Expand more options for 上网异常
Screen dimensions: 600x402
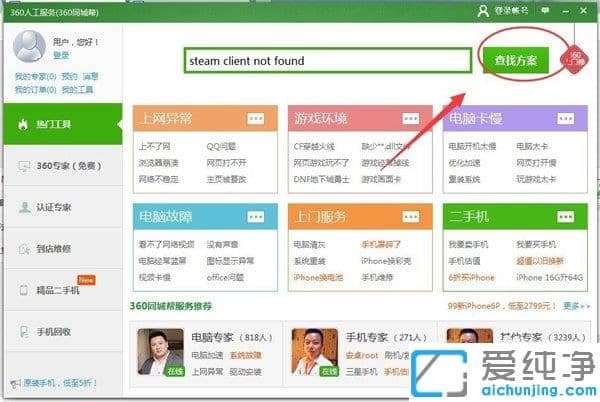(257, 119)
